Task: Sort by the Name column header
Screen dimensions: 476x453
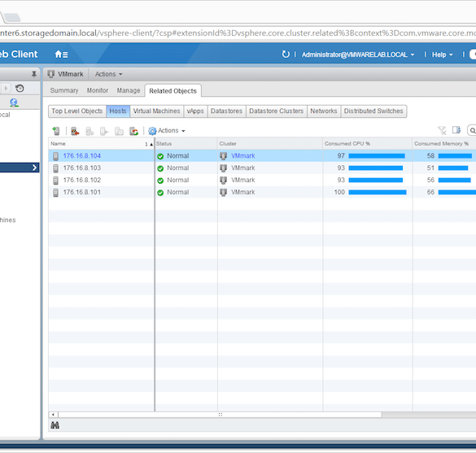Action: (102, 143)
